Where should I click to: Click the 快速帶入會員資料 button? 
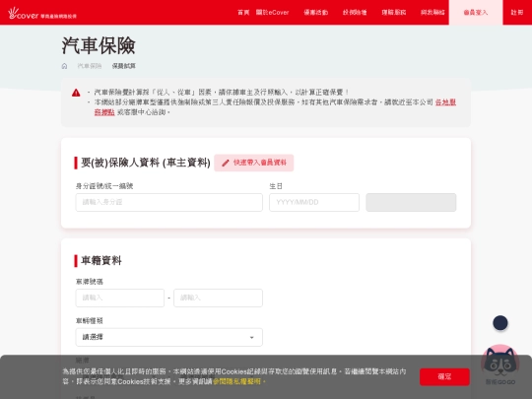[254, 163]
